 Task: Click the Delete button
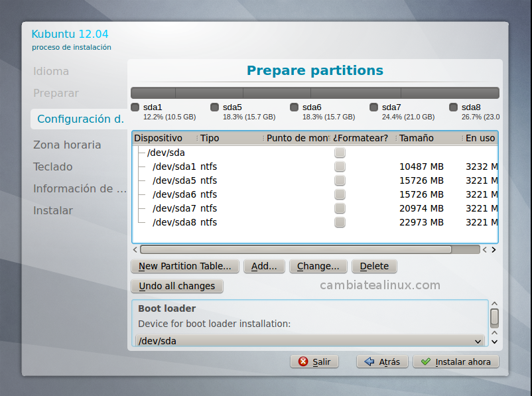pyautogui.click(x=374, y=266)
